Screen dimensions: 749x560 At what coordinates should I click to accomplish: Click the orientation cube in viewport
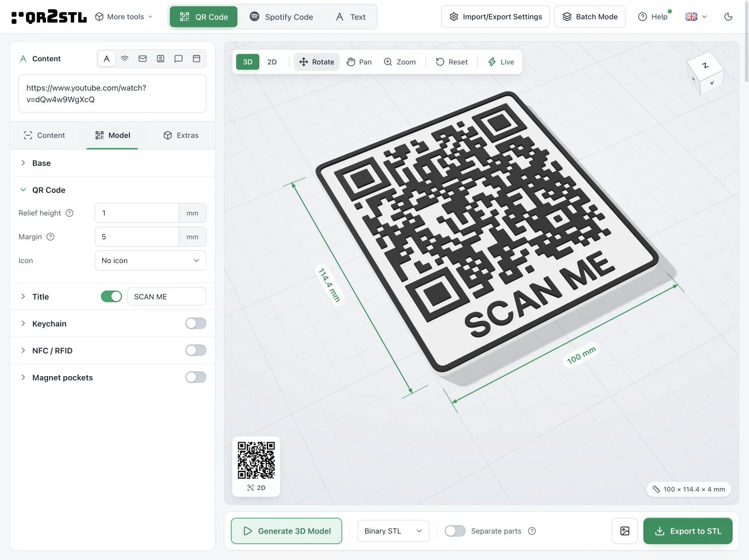pyautogui.click(x=705, y=73)
